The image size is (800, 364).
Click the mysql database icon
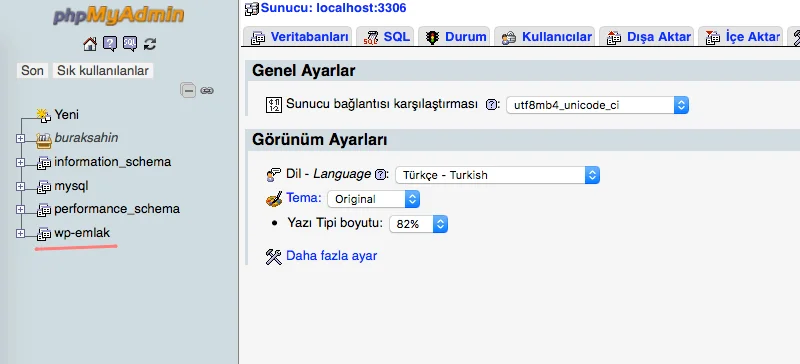coord(44,186)
